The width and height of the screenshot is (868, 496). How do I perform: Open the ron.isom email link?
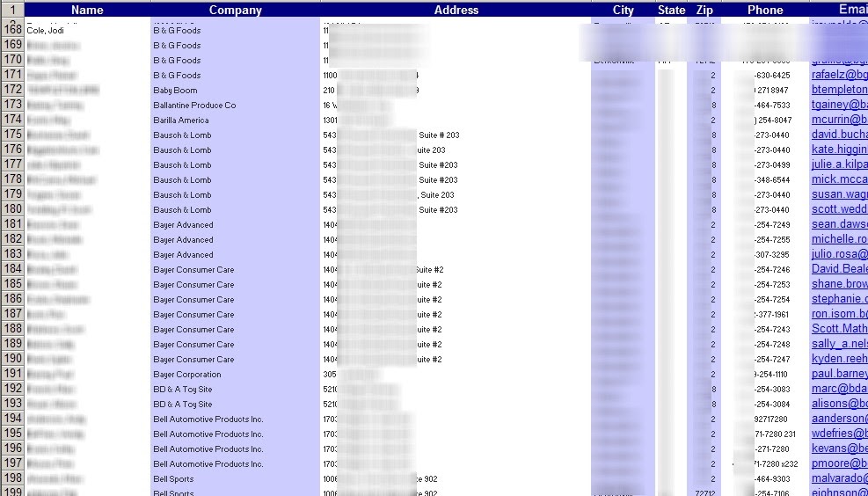tap(839, 315)
